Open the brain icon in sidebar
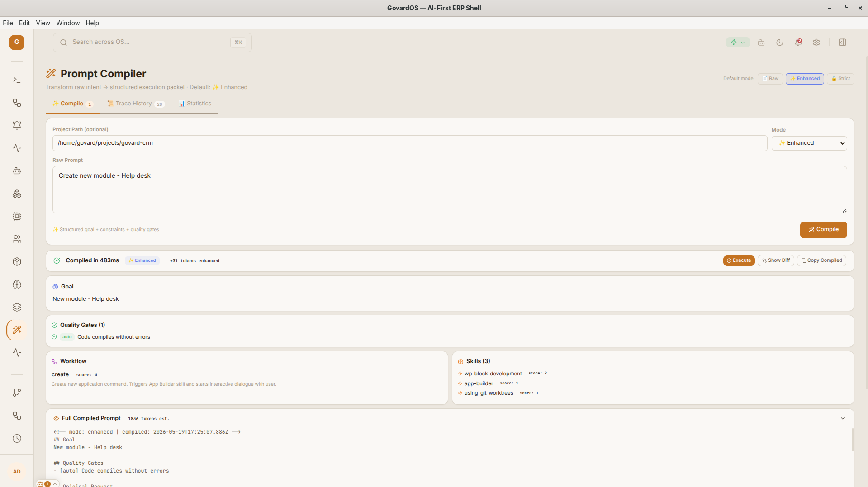 (x=17, y=284)
